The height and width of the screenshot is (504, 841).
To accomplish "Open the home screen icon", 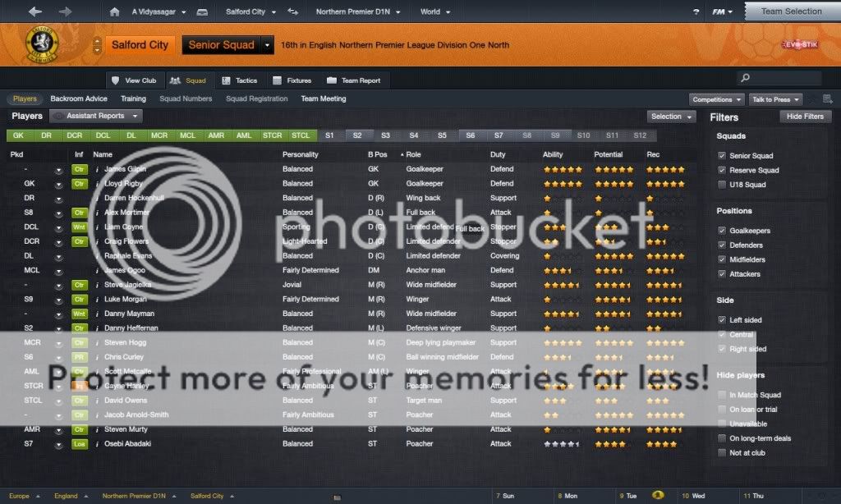I will point(114,11).
